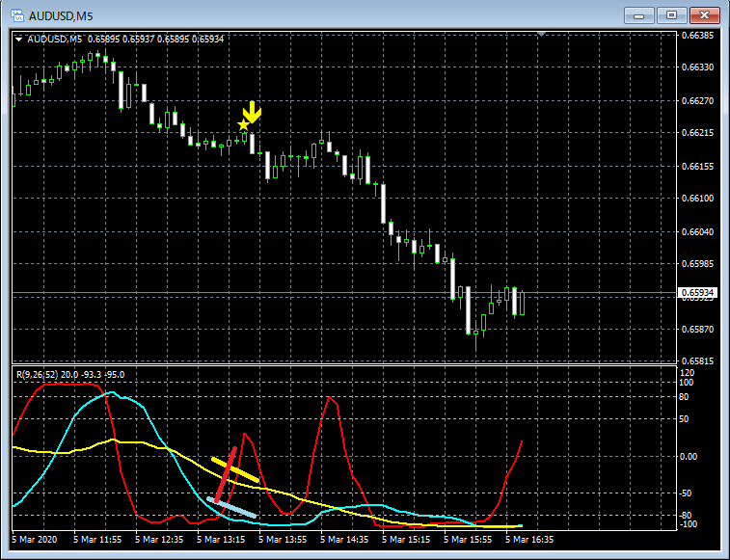Click the chart shift triangle marker at top
This screenshot has height=560, width=730.
541,34
